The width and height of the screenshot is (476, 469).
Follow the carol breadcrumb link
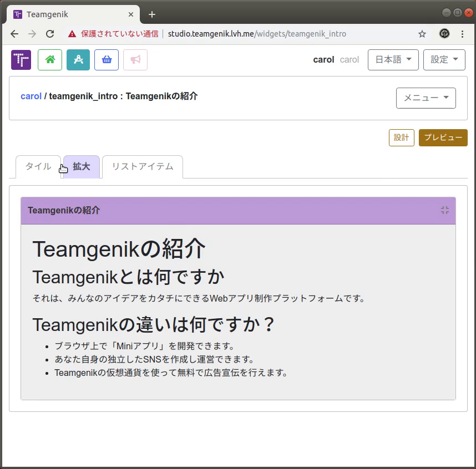(31, 96)
